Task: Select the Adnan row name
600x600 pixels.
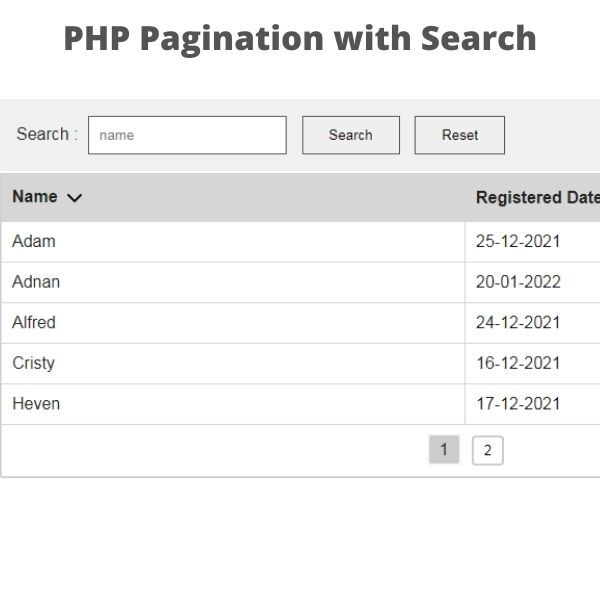Action: click(36, 282)
